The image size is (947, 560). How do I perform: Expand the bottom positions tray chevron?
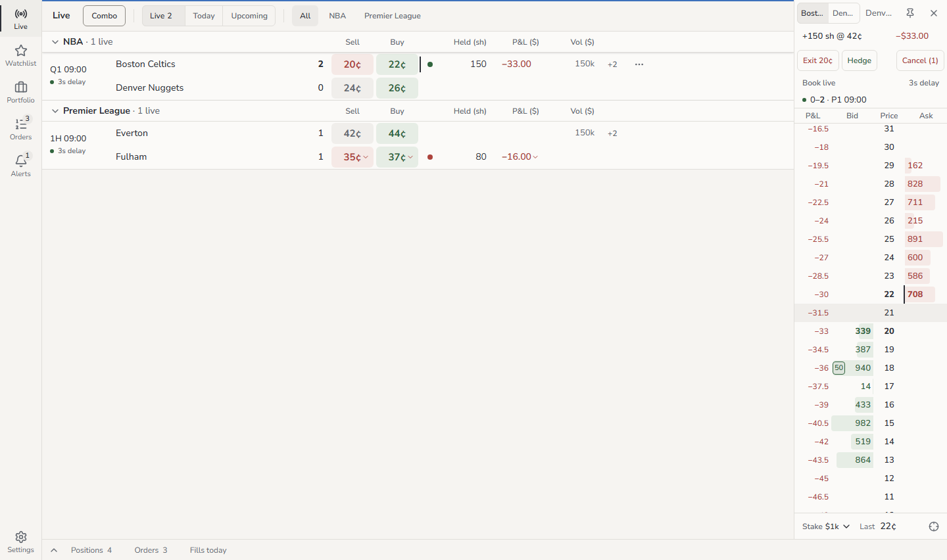[x=54, y=550]
